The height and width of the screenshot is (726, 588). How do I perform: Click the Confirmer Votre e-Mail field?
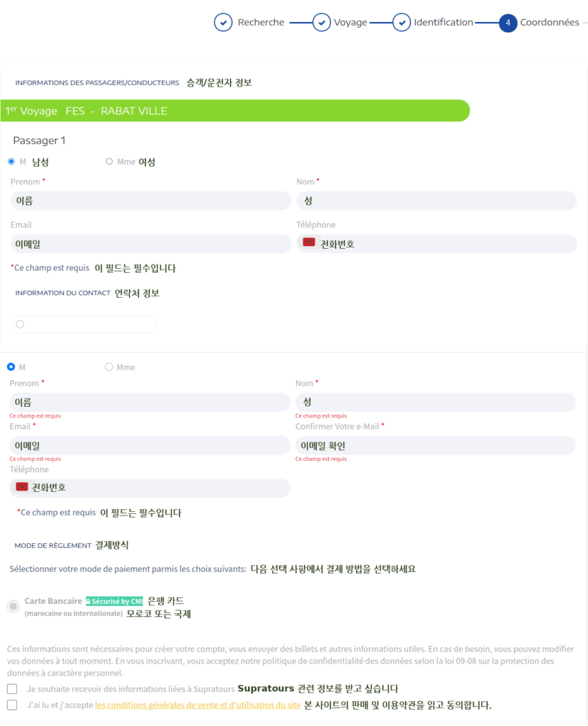[435, 446]
